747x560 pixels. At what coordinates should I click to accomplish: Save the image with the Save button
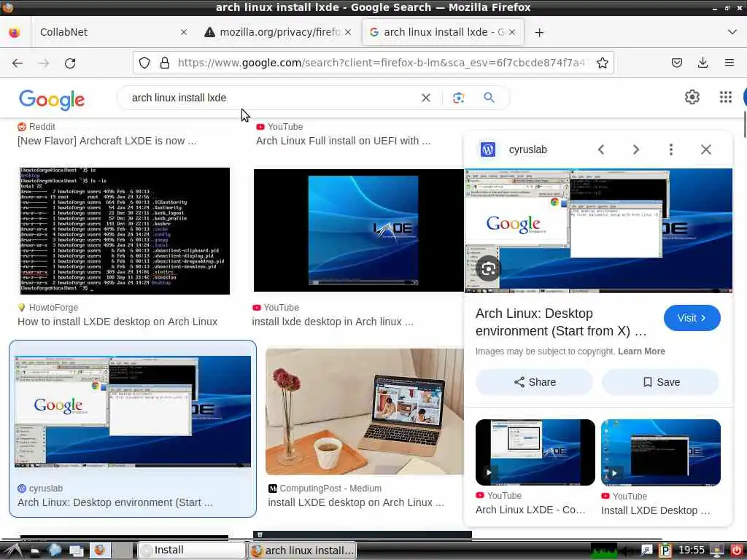[661, 382]
